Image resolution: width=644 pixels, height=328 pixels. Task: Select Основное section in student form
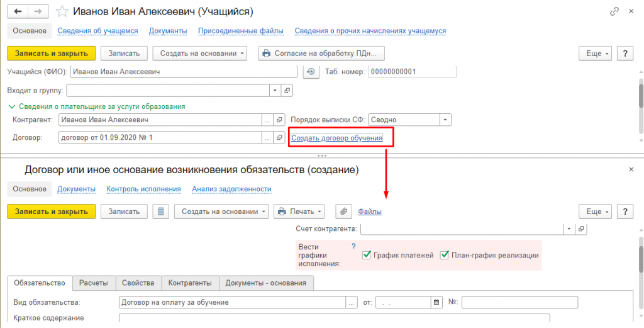(30, 31)
